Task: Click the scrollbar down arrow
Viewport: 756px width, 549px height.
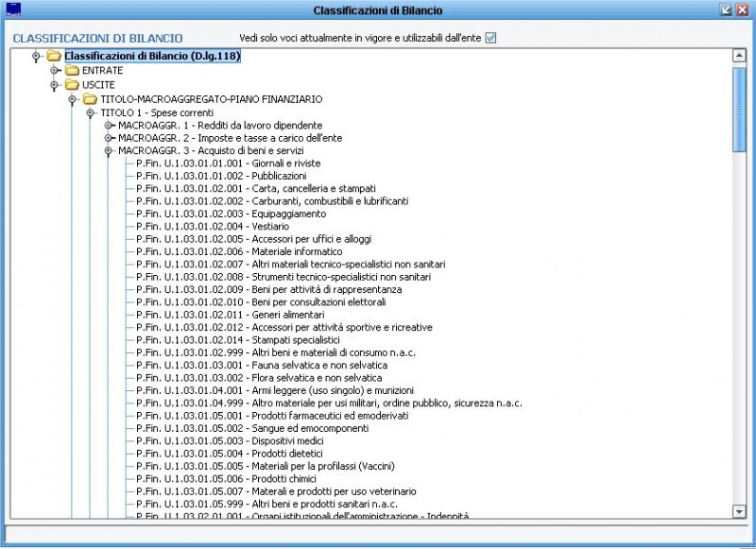Action: point(739,511)
